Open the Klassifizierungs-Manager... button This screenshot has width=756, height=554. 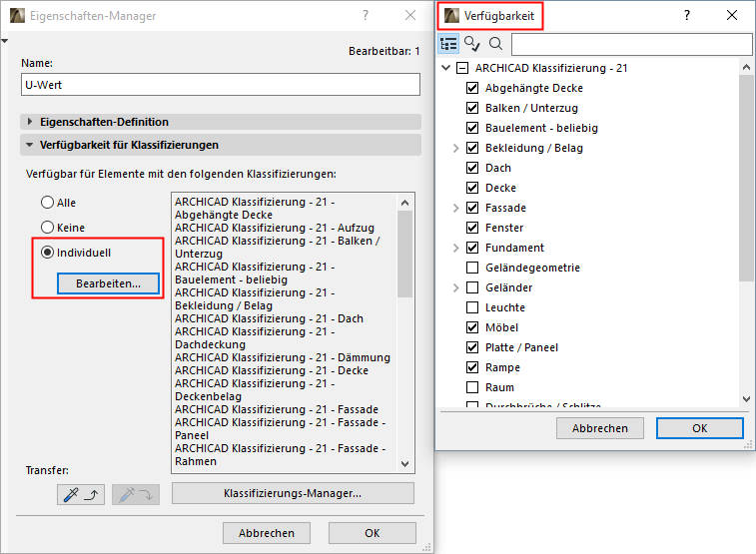click(x=293, y=493)
